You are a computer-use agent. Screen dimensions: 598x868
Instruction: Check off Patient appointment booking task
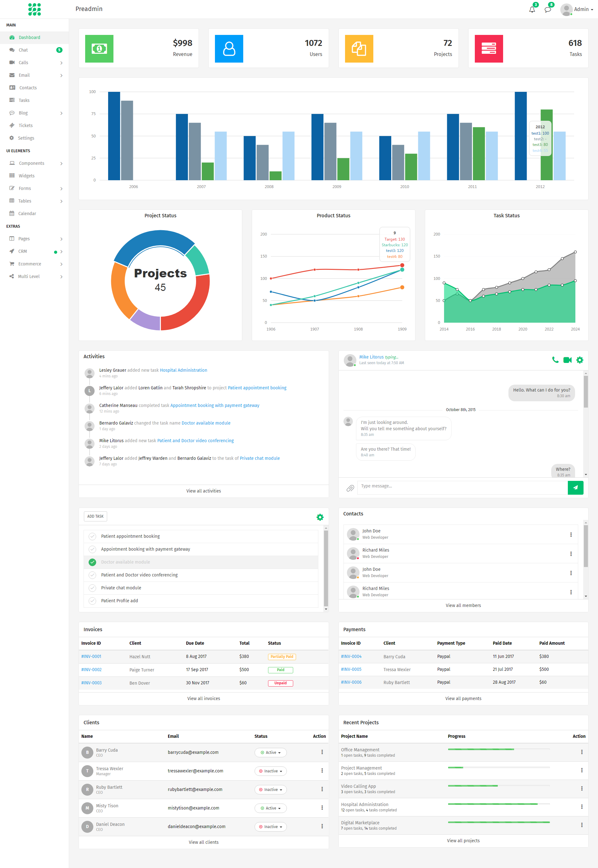(92, 536)
